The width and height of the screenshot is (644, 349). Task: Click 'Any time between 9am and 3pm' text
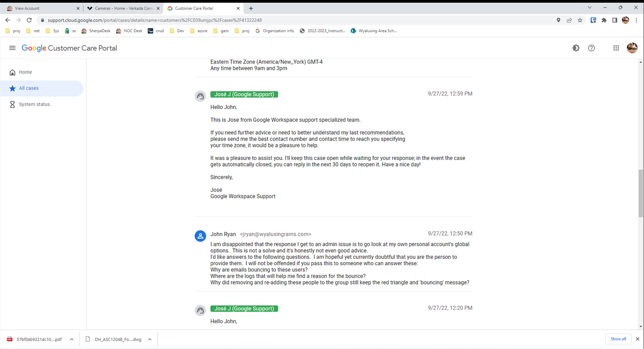point(248,68)
